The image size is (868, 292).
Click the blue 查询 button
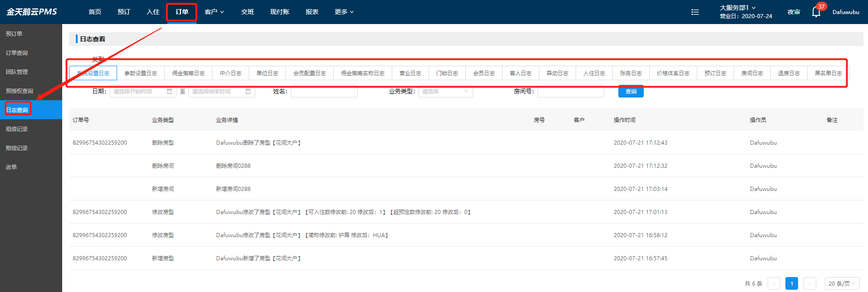tap(631, 92)
